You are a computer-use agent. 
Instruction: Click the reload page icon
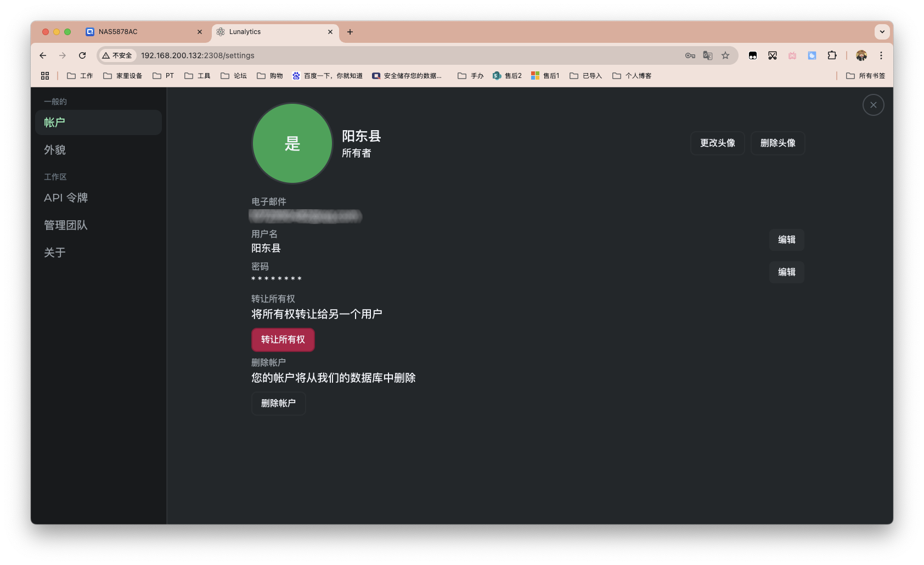[82, 55]
